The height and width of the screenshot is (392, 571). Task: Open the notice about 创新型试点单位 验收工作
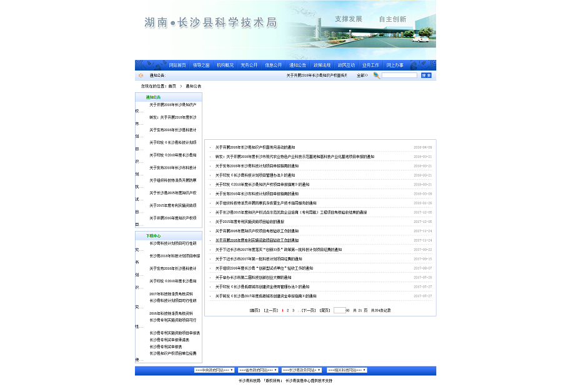[264, 268]
